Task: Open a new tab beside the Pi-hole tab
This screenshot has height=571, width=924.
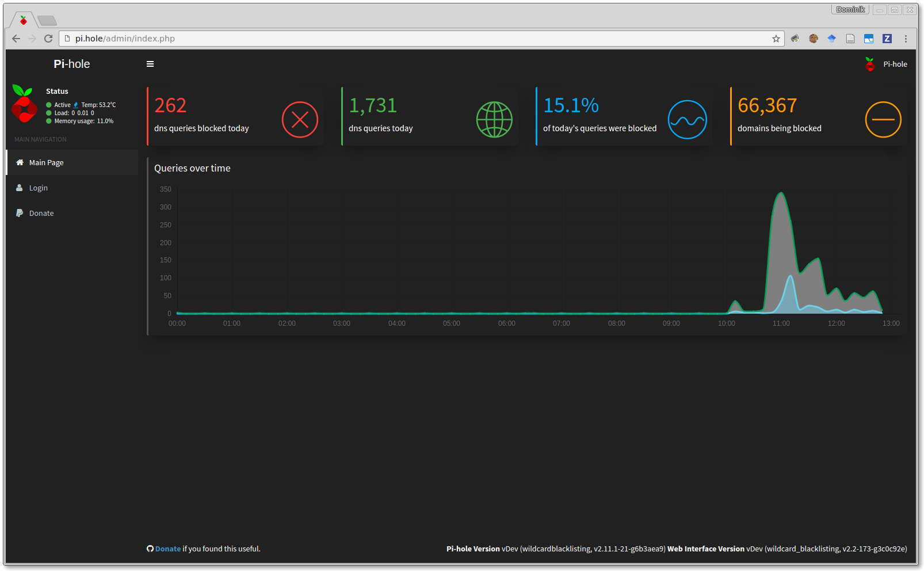Action: [47, 21]
